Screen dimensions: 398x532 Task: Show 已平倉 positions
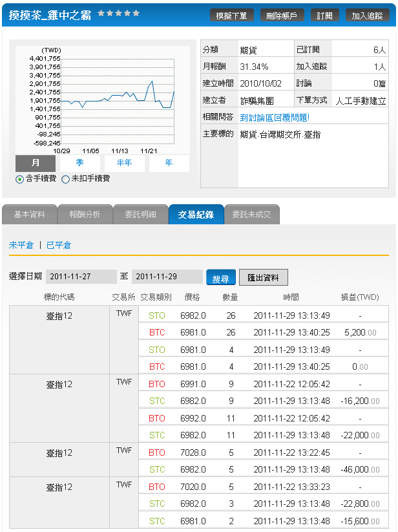click(59, 245)
